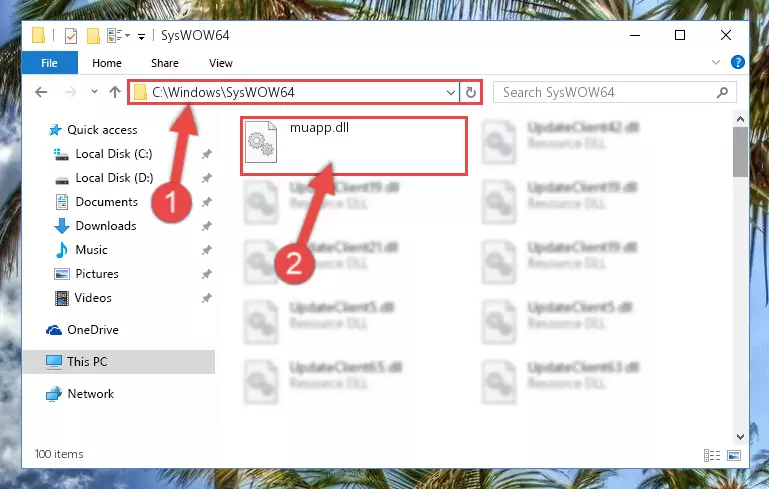Open Local Disk (D:) in sidebar
The height and width of the screenshot is (489, 769).
click(x=114, y=178)
